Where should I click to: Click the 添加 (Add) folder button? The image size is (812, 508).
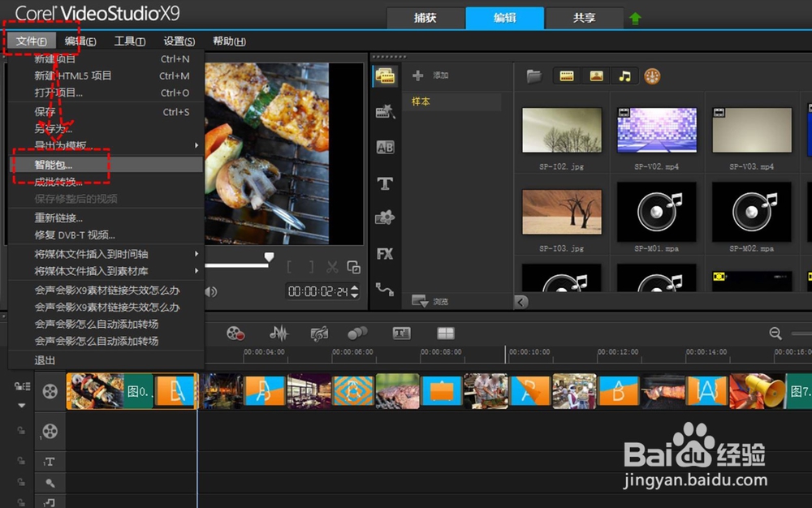pos(430,75)
